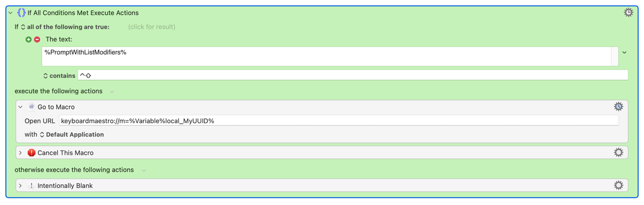Image resolution: width=644 pixels, height=205 pixels.
Task: Expand the Intentionally Blank action
Action: click(x=20, y=186)
